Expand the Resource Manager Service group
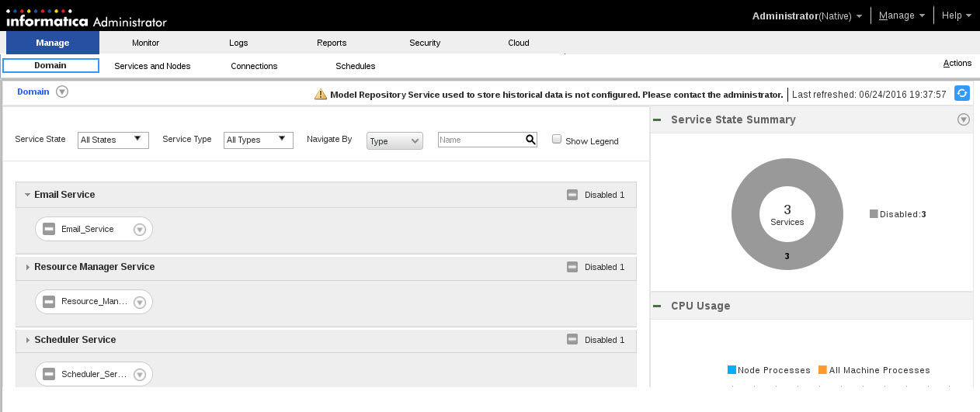 point(27,267)
